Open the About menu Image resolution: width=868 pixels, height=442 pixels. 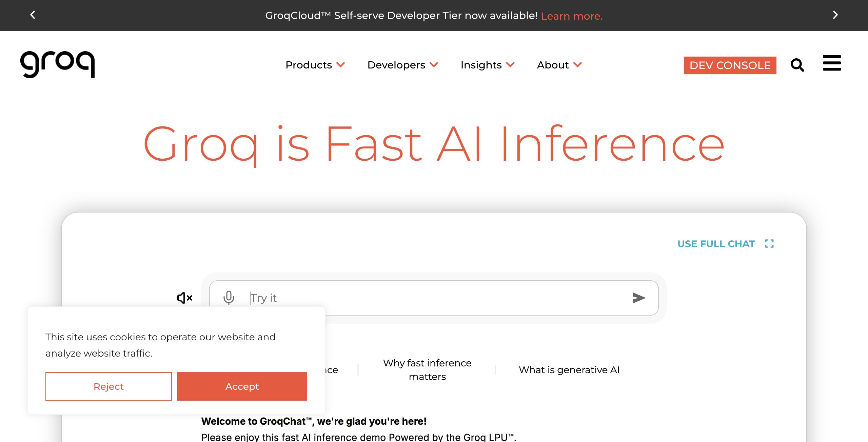pyautogui.click(x=553, y=65)
